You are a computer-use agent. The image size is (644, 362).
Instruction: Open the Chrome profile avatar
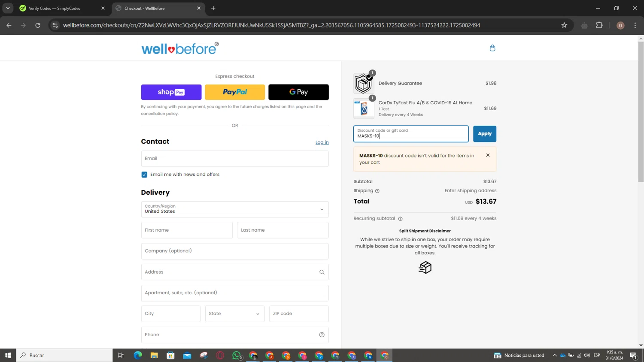point(620,25)
